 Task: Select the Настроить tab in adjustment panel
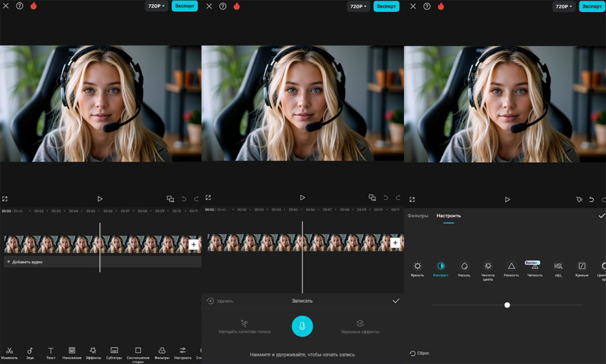point(448,216)
